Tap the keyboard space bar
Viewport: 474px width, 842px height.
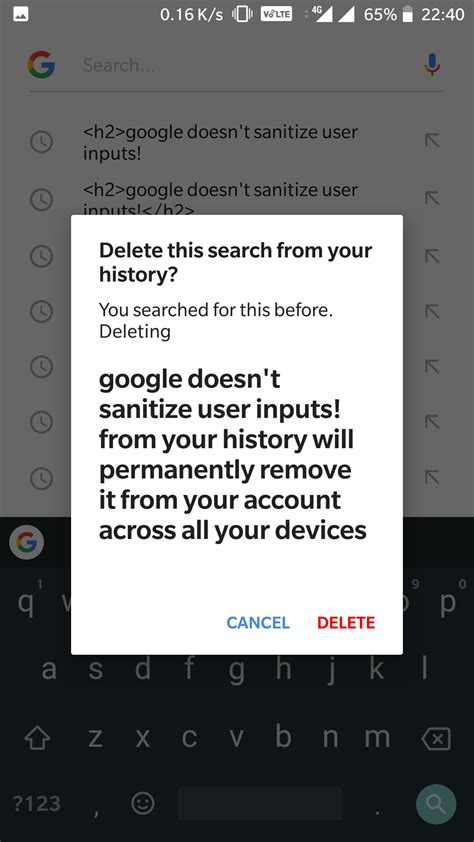(x=260, y=804)
